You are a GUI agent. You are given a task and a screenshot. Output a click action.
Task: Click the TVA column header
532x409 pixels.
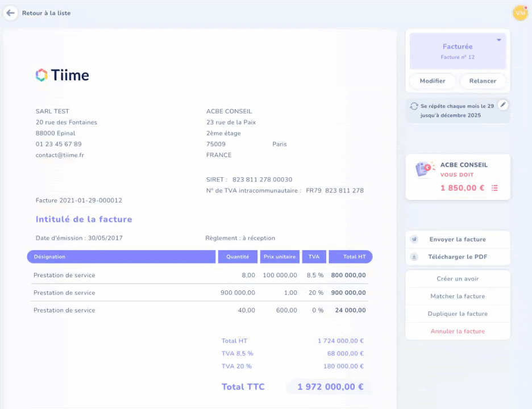coord(314,257)
